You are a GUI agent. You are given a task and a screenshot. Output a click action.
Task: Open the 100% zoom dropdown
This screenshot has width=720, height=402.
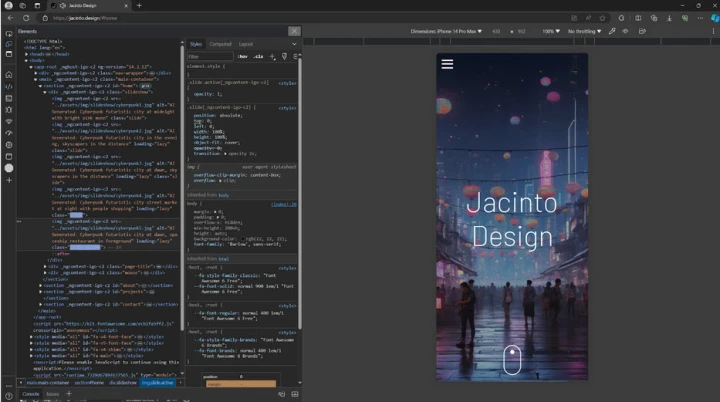(x=551, y=31)
